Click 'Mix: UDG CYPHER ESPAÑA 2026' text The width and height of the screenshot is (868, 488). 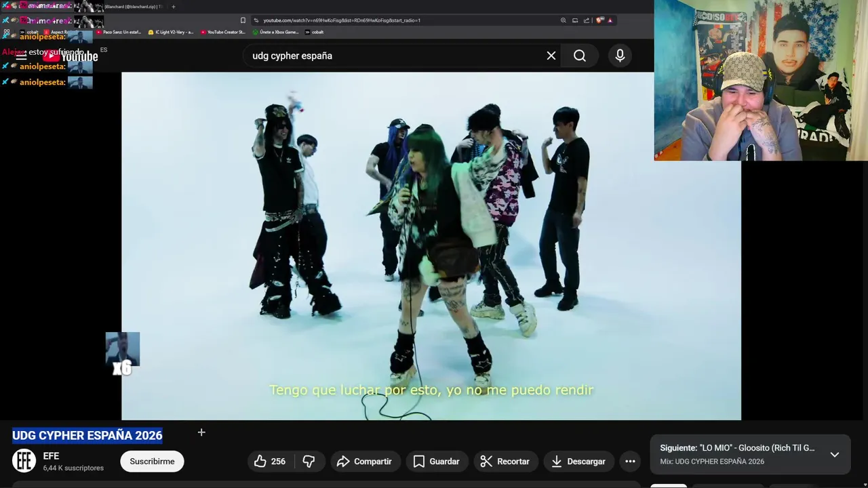click(x=712, y=462)
